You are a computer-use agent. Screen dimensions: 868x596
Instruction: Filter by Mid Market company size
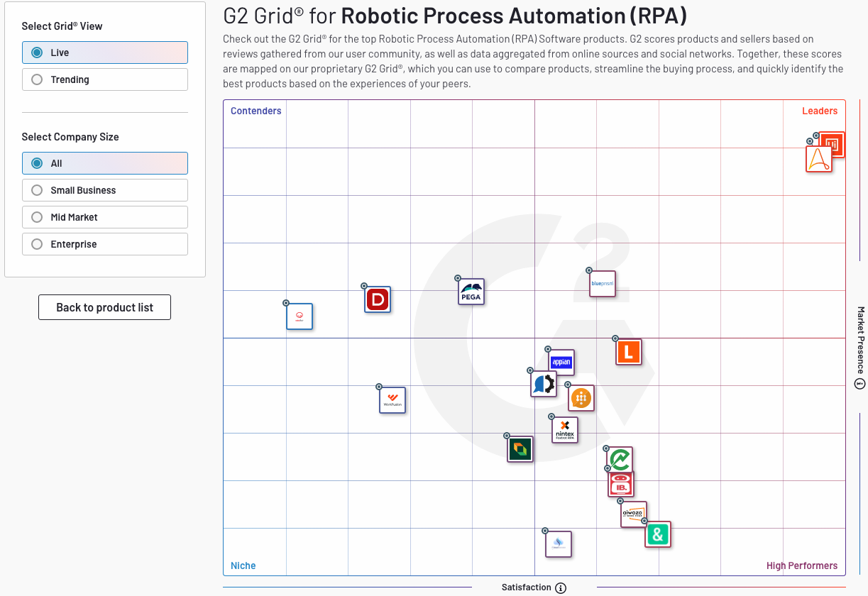(x=105, y=217)
